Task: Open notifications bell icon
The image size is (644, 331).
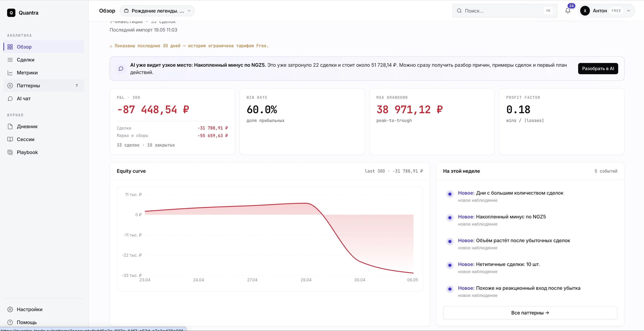Action: [x=568, y=11]
